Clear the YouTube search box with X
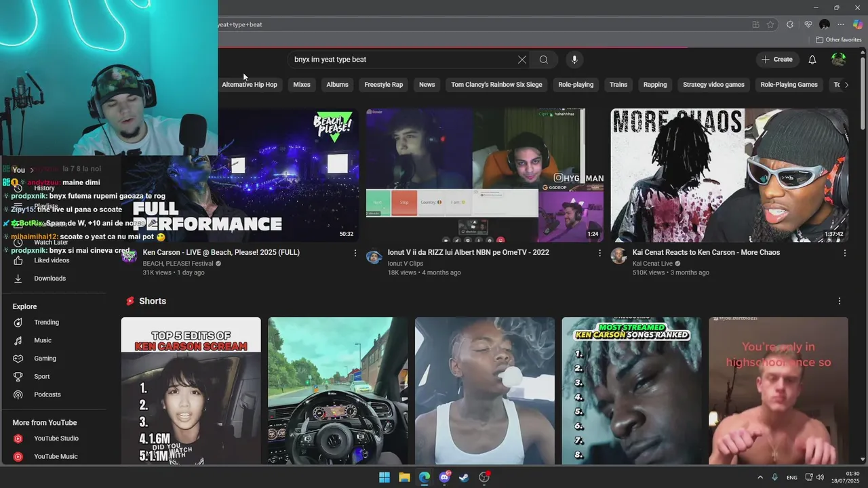The width and height of the screenshot is (868, 488). [x=522, y=60]
